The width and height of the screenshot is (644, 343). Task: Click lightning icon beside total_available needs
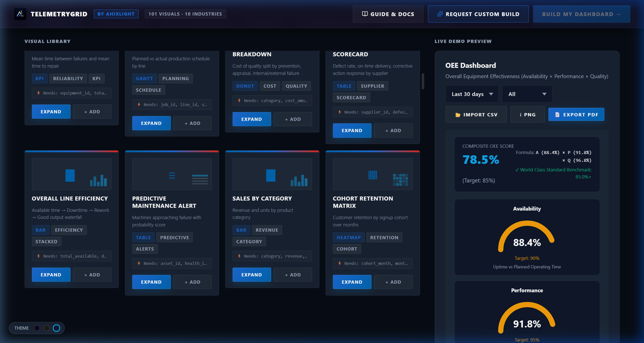click(x=38, y=256)
